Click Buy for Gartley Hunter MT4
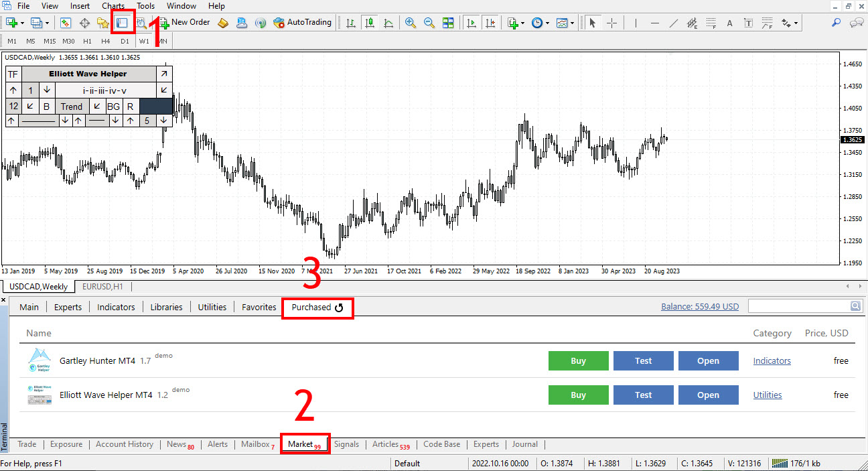 click(578, 360)
